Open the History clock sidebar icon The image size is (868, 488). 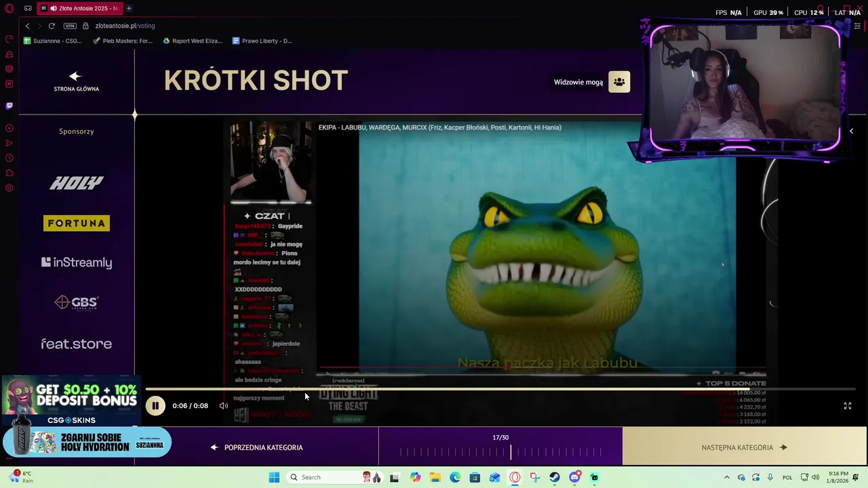tap(9, 158)
